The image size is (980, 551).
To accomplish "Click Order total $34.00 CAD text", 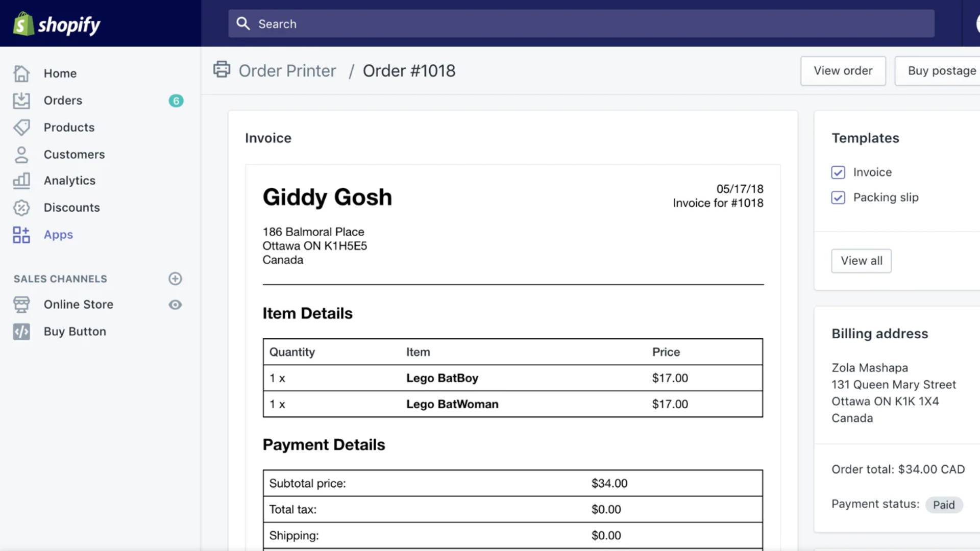I will point(898,469).
